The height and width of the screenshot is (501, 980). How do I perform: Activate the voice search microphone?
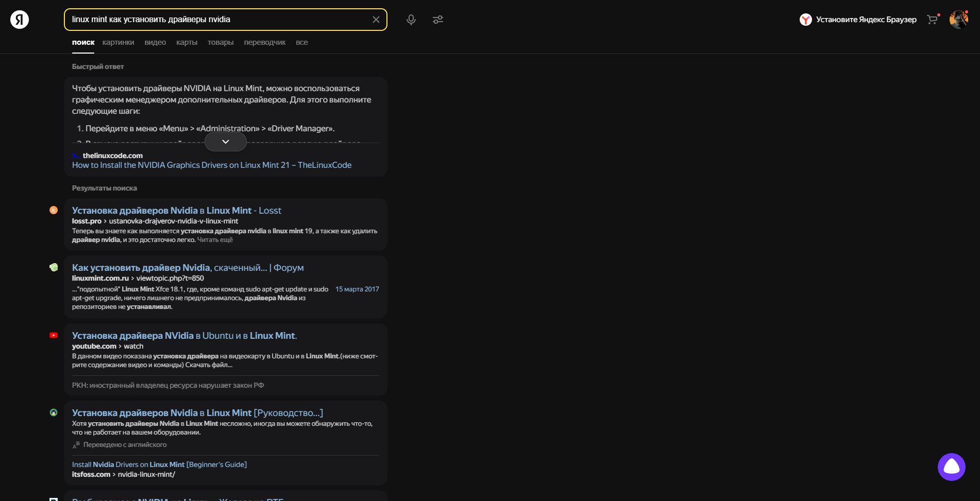[x=411, y=19]
